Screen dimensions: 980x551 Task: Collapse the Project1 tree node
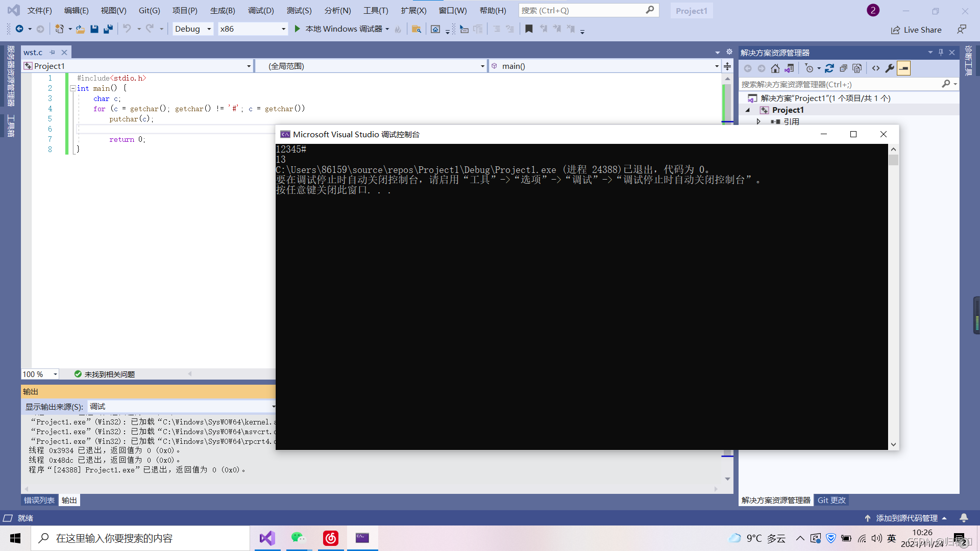[748, 110]
